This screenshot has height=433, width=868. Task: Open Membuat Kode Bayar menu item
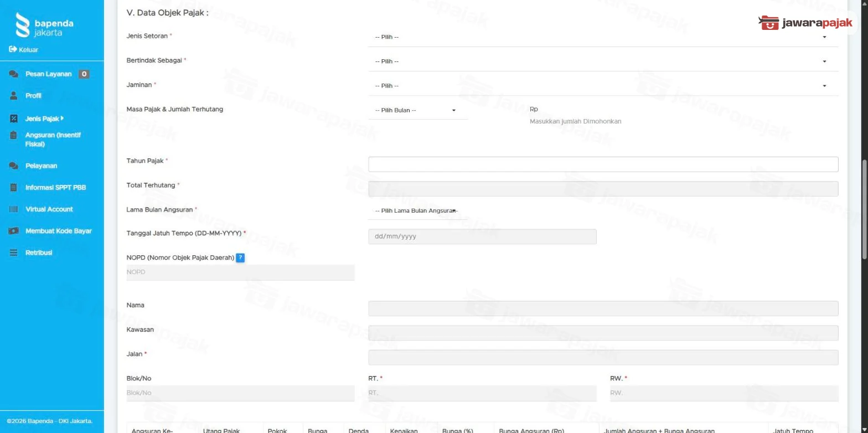(x=58, y=231)
